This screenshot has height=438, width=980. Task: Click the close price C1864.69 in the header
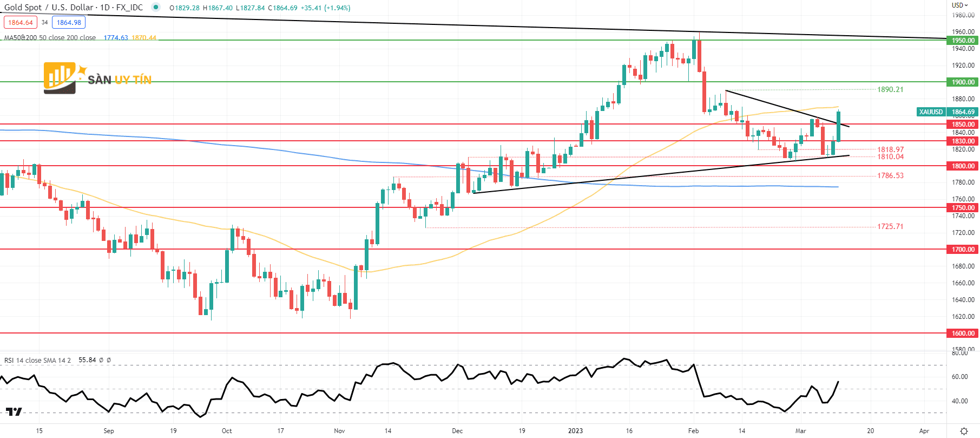pos(283,8)
